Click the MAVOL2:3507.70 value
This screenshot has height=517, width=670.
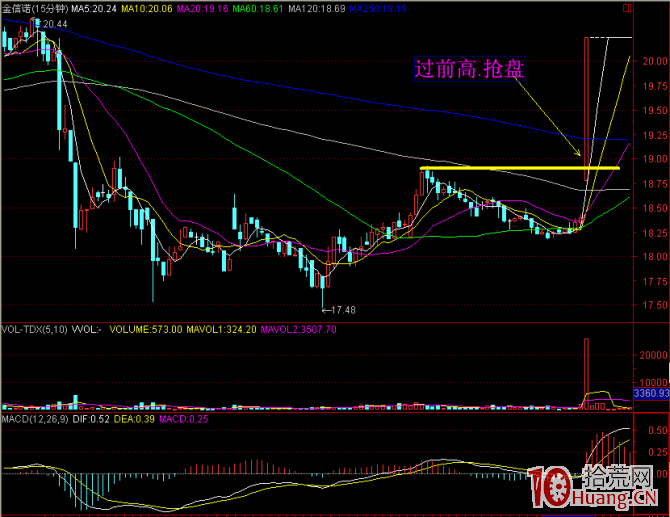click(x=299, y=329)
